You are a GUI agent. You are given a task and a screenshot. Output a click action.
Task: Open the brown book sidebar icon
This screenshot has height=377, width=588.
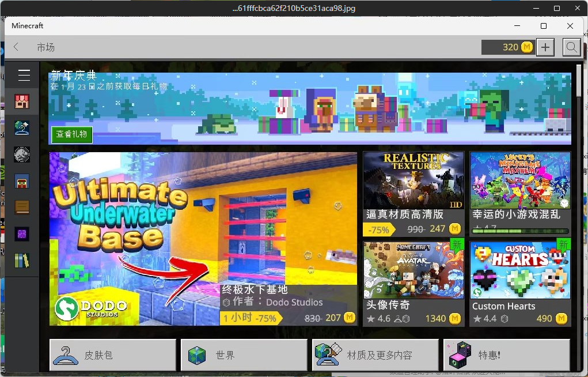pos(22,208)
